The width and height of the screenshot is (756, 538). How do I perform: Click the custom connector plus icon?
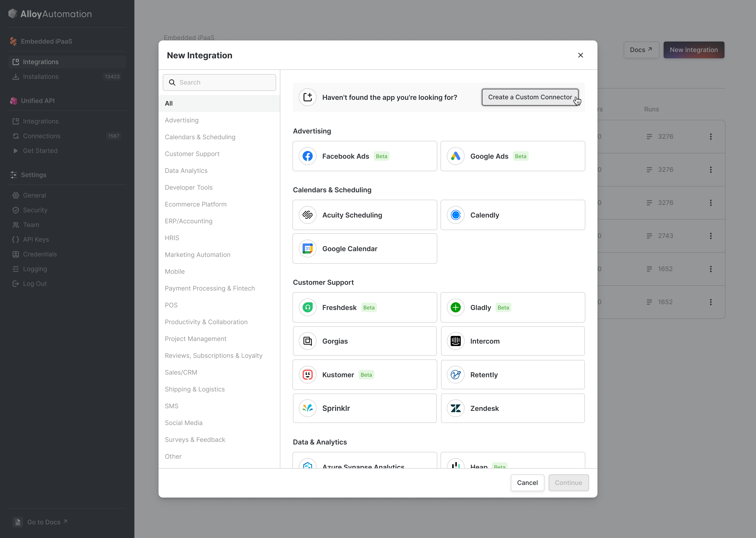point(307,97)
